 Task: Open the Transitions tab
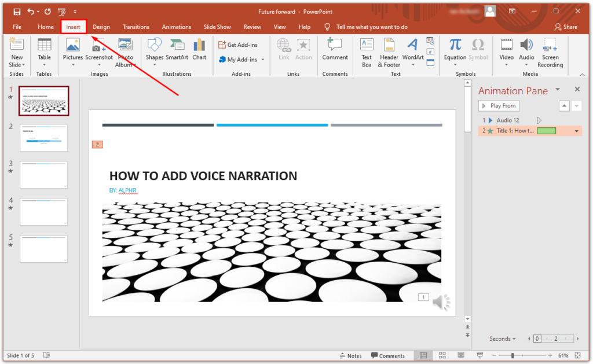[x=136, y=27]
